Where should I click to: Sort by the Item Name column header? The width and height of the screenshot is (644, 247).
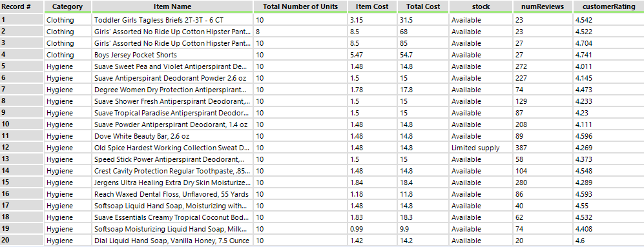(172, 6)
